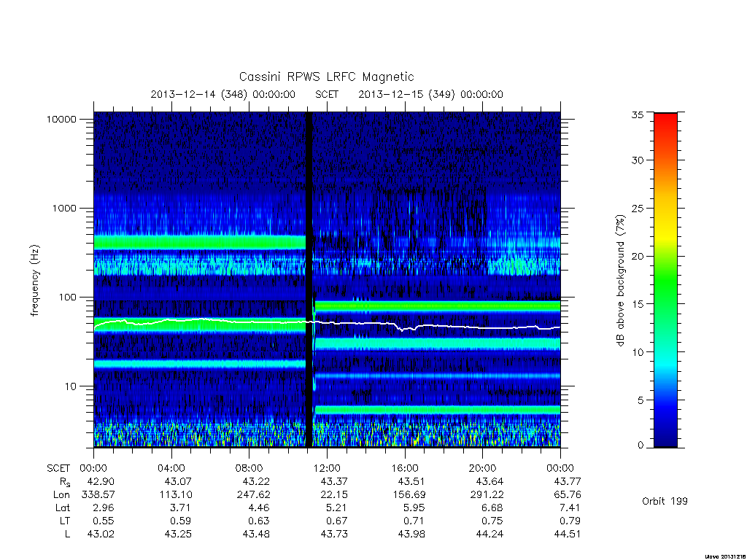Click the 100 frequency axis label
747x560 pixels.
pyautogui.click(x=67, y=297)
